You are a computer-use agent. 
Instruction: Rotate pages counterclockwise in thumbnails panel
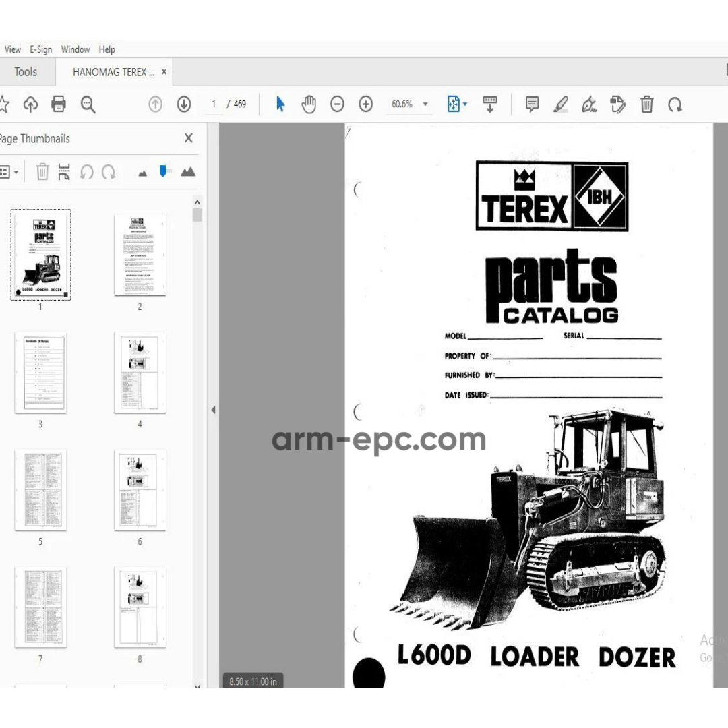click(x=86, y=172)
